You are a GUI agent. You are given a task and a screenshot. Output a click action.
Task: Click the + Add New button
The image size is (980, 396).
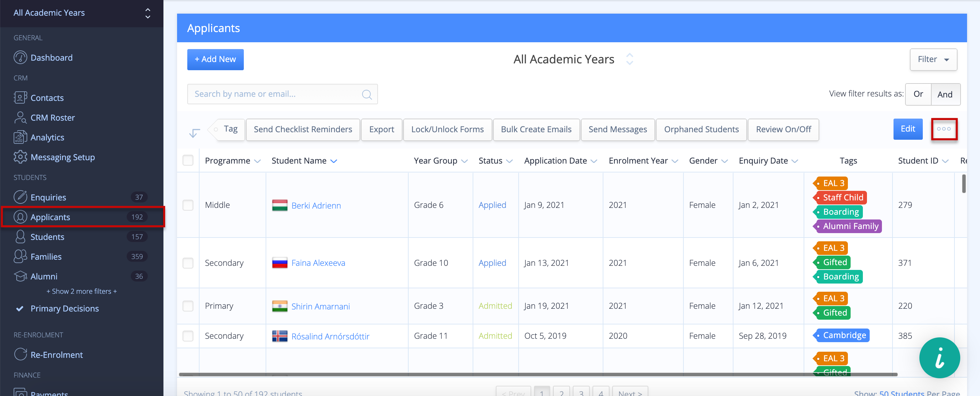click(x=215, y=59)
